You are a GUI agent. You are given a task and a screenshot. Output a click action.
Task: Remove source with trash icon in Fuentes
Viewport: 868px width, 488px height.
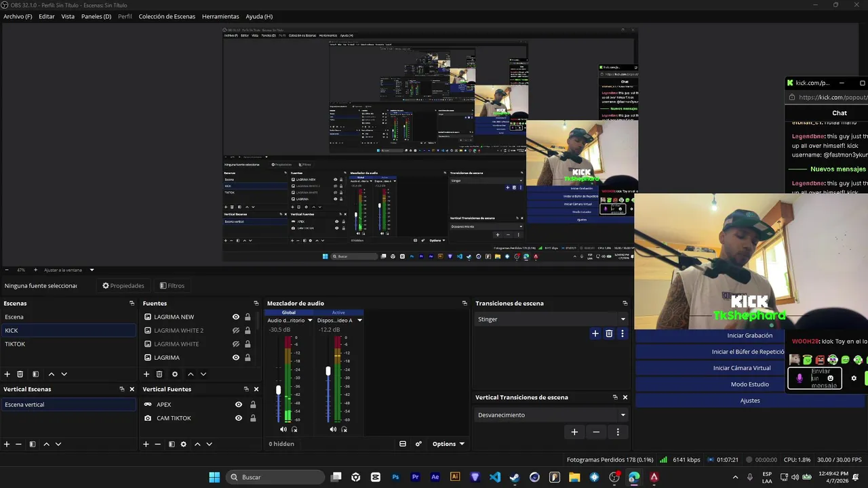(159, 374)
